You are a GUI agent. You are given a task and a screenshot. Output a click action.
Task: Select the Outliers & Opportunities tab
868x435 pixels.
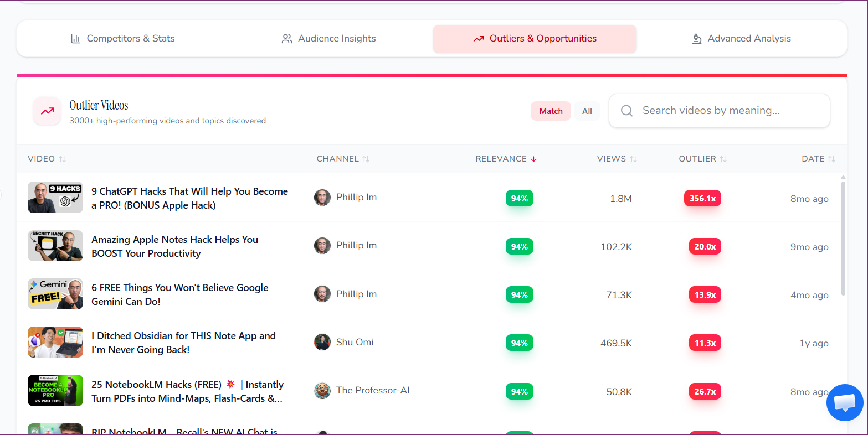pos(535,39)
